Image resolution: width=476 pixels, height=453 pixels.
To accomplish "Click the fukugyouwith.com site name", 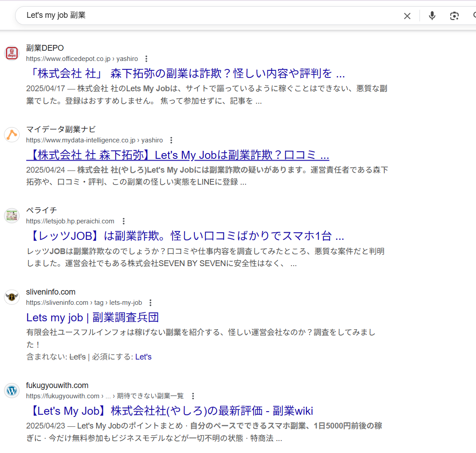I will [x=57, y=385].
